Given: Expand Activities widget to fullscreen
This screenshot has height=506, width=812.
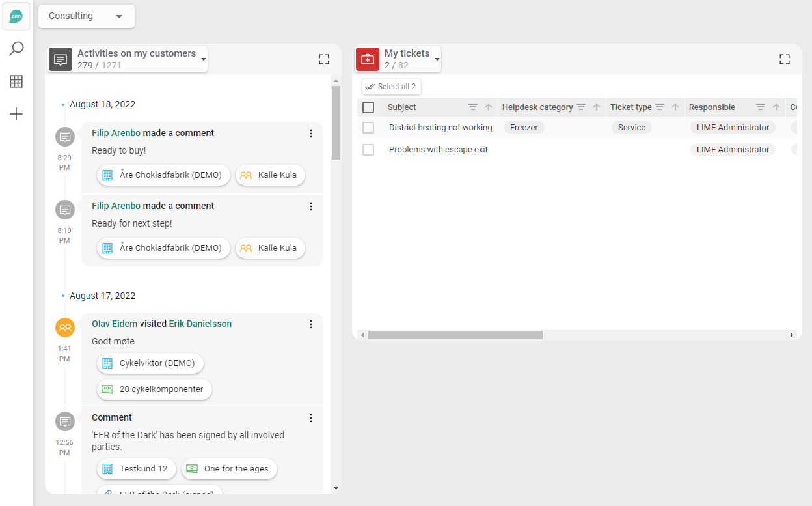Looking at the screenshot, I should click(324, 59).
